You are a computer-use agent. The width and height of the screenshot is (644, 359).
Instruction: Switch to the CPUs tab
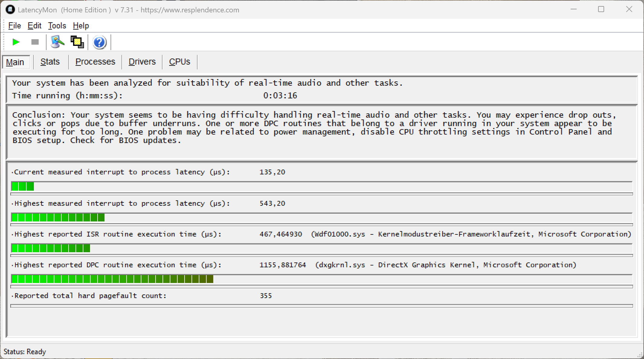179,62
